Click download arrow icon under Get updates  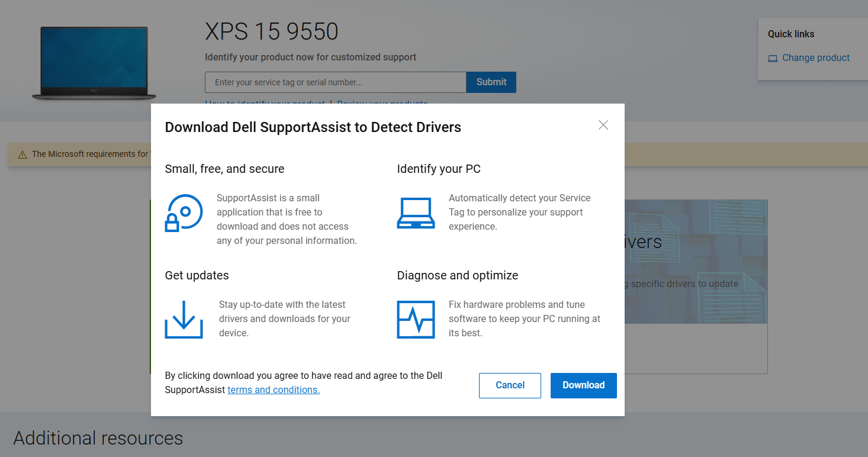pyautogui.click(x=184, y=320)
